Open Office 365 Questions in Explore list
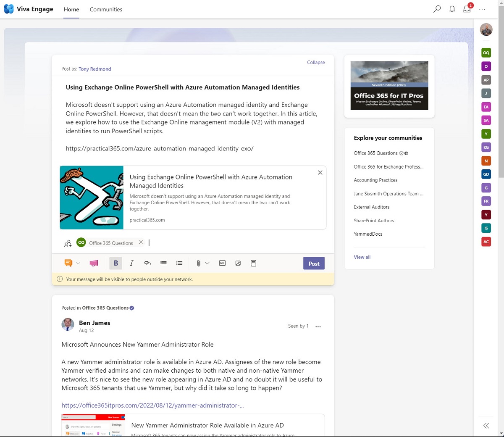The image size is (504, 437). click(x=376, y=153)
